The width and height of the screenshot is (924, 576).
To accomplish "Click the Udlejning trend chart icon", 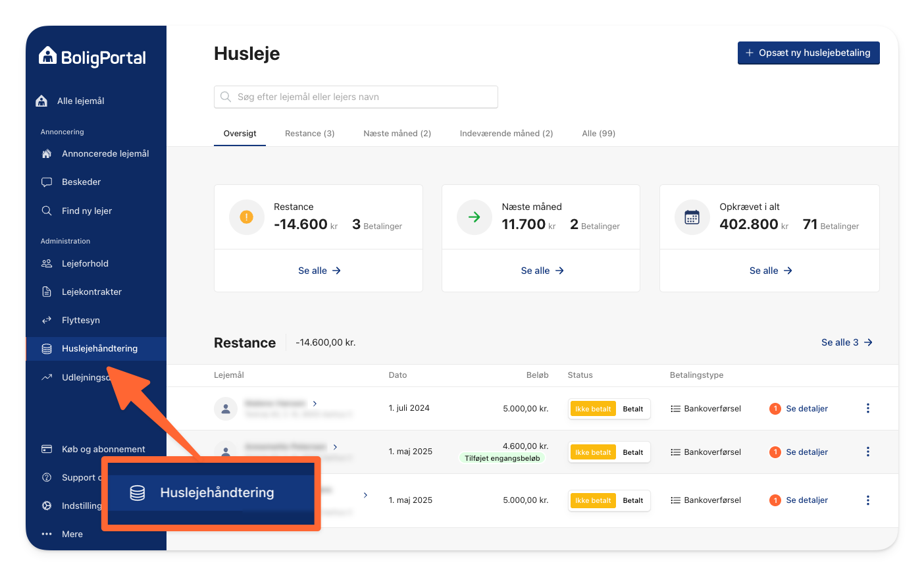I will tap(47, 377).
